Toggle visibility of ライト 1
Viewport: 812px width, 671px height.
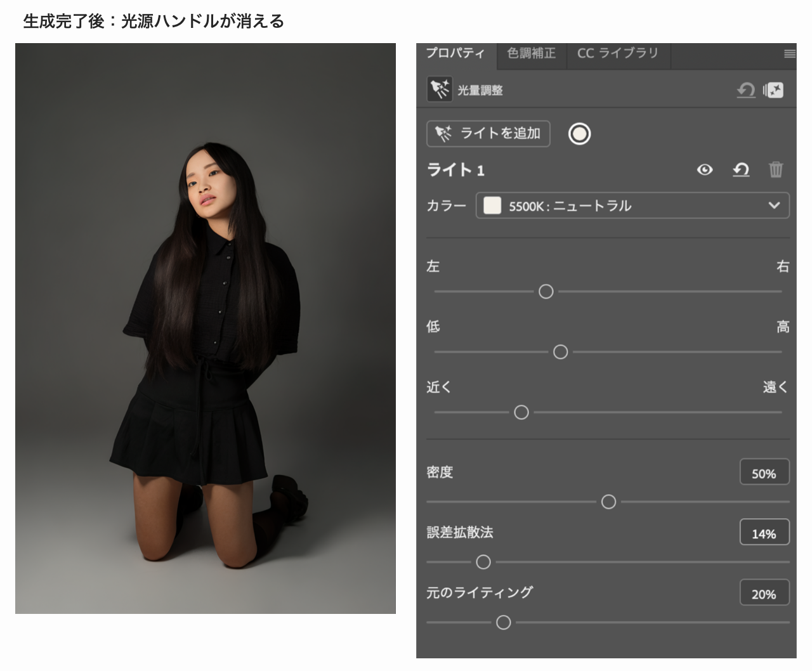705,170
